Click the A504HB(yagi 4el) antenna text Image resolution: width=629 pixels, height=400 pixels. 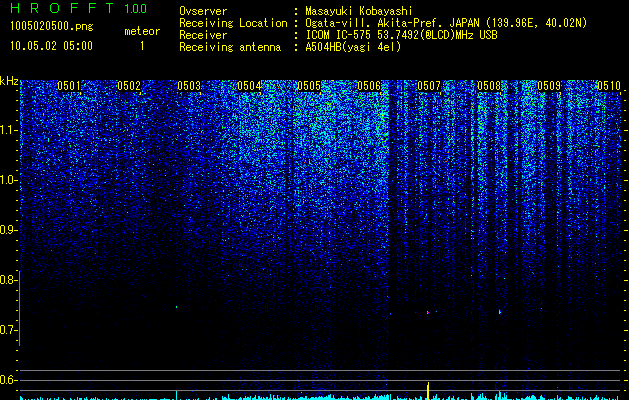(x=353, y=47)
